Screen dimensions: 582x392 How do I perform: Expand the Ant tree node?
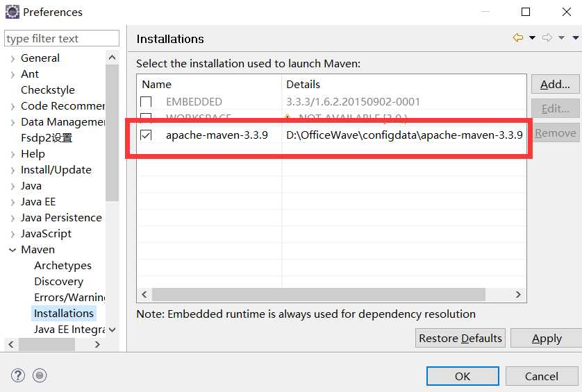[x=13, y=74]
